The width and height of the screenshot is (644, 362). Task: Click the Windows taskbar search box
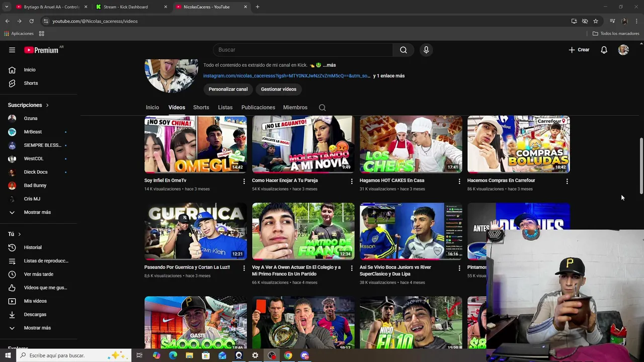73,355
